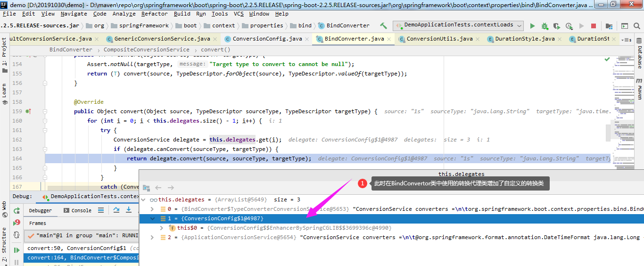This screenshot has width=644, height=266.
Task: Switch to ConversionConfig.java tab
Action: [x=267, y=39]
